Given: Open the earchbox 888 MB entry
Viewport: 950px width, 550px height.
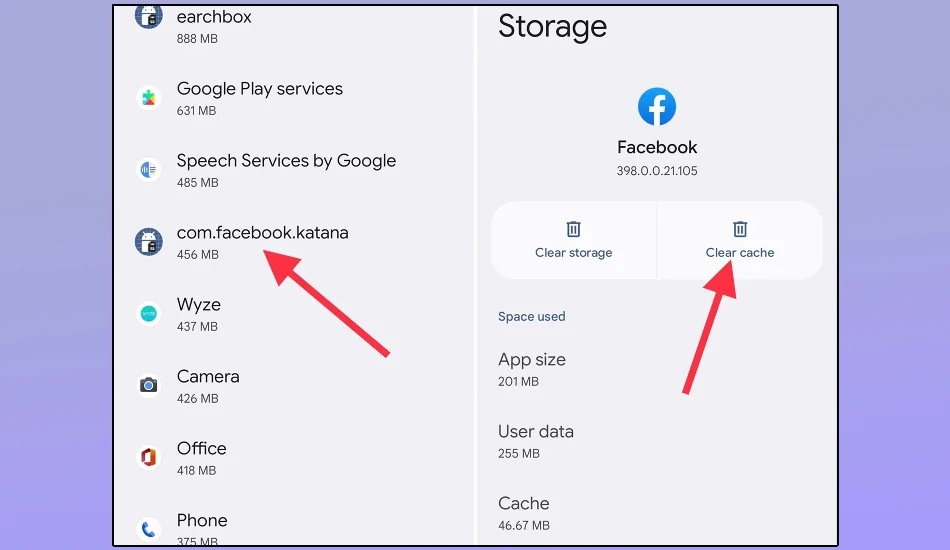Looking at the screenshot, I should click(294, 27).
